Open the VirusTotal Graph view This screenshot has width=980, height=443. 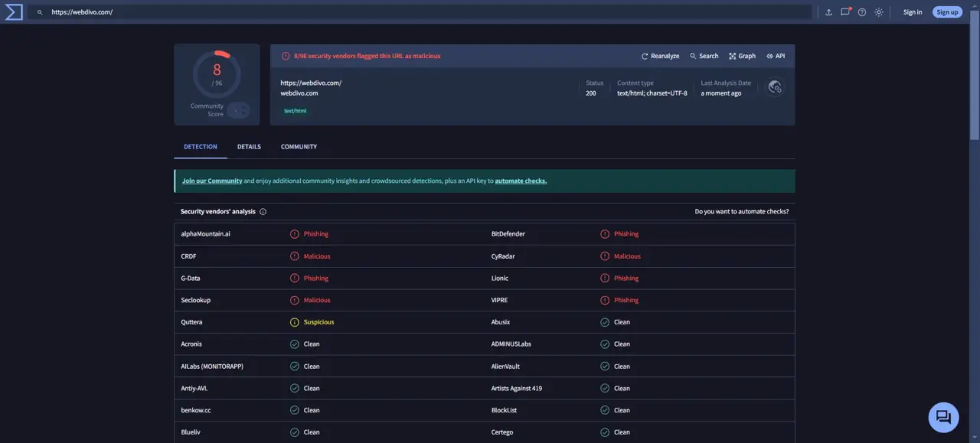[741, 55]
